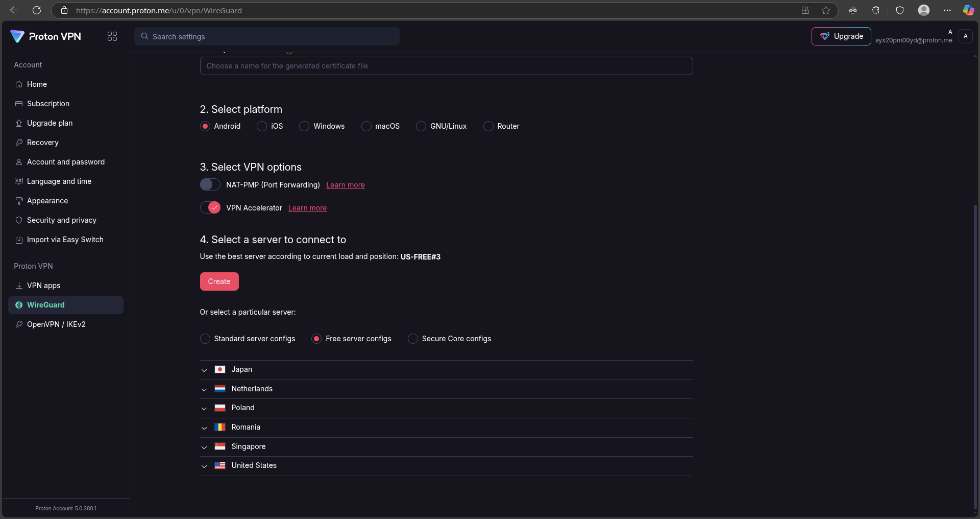Reload the current browser page

(37, 10)
